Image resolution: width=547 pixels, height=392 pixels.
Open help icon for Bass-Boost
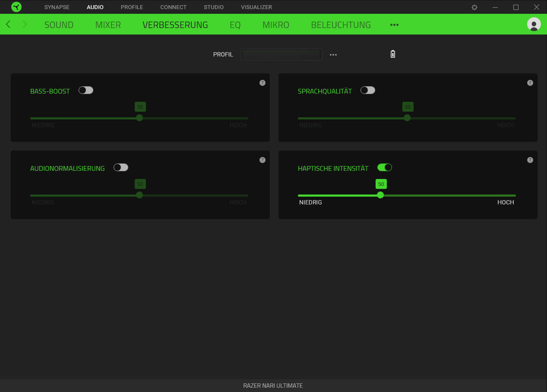[262, 83]
